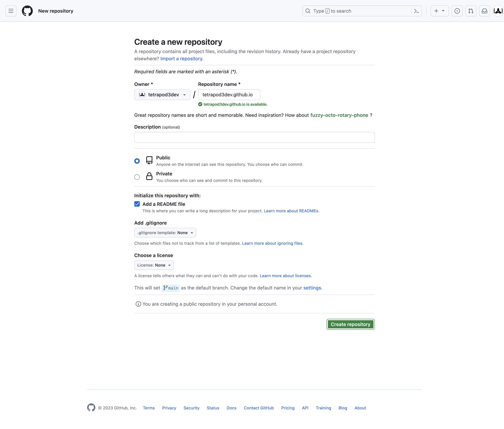Open Learn more about READMEs link
504x429 pixels.
291,211
